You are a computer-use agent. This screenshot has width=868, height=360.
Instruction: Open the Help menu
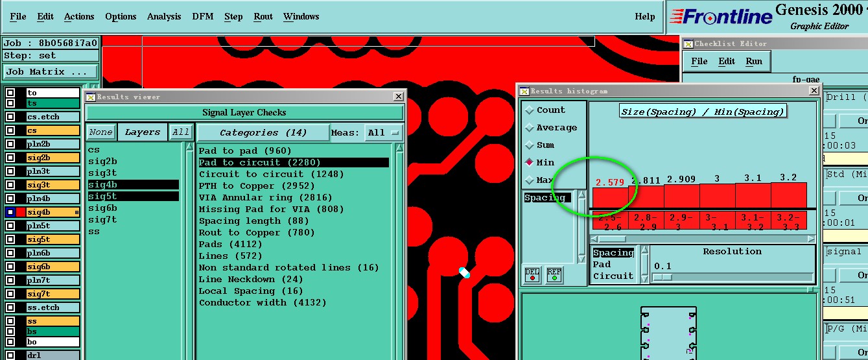tap(645, 16)
